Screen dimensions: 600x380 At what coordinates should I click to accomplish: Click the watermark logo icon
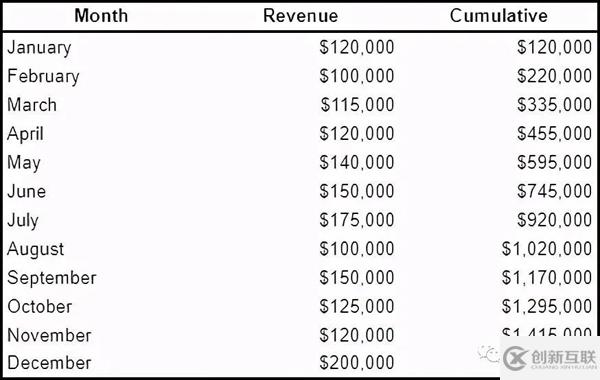click(x=515, y=358)
